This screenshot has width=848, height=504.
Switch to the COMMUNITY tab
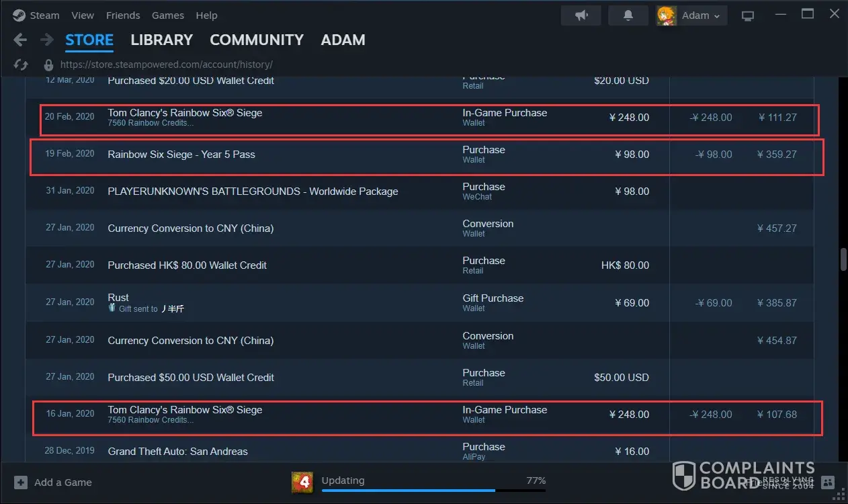pos(257,40)
